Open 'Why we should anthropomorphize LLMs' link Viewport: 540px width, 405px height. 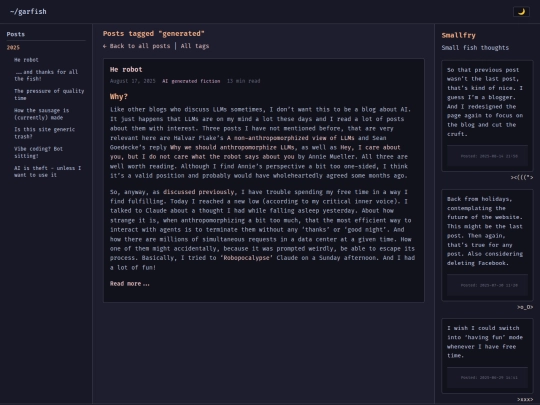click(x=232, y=147)
